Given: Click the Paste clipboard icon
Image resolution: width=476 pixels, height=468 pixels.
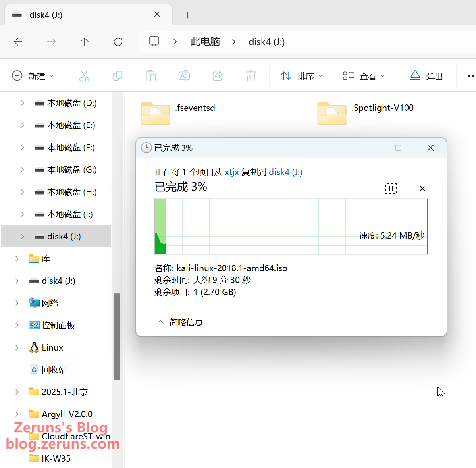Looking at the screenshot, I should (151, 76).
